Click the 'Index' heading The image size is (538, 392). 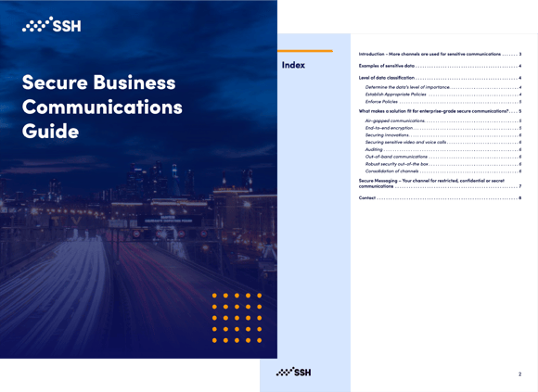pos(293,65)
